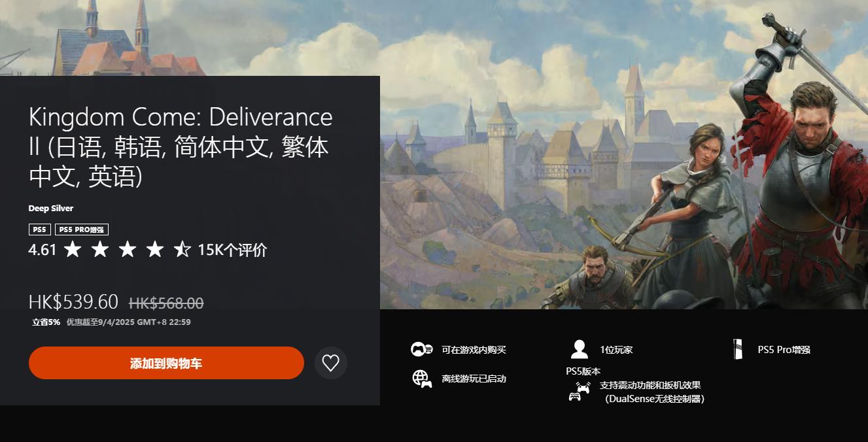Click the heart wishlist icon
Screen dimensions: 868x442
[331, 363]
